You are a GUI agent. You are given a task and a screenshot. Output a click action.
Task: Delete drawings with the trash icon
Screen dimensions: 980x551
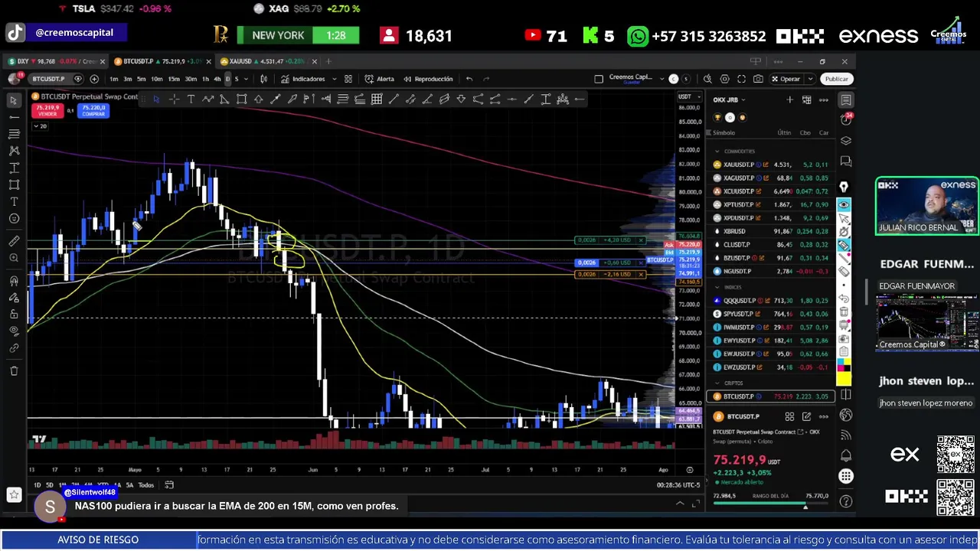(14, 371)
